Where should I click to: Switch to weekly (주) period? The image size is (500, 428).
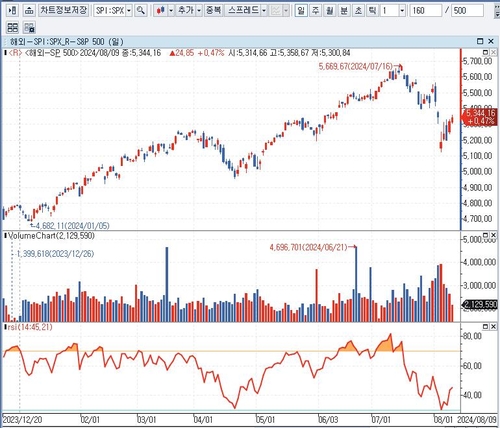315,11
